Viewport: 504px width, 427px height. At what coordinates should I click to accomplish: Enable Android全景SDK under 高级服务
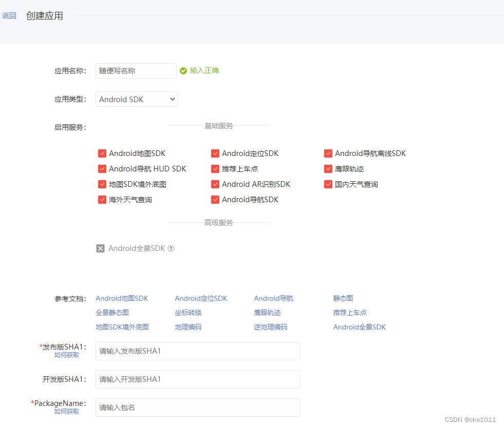100,248
